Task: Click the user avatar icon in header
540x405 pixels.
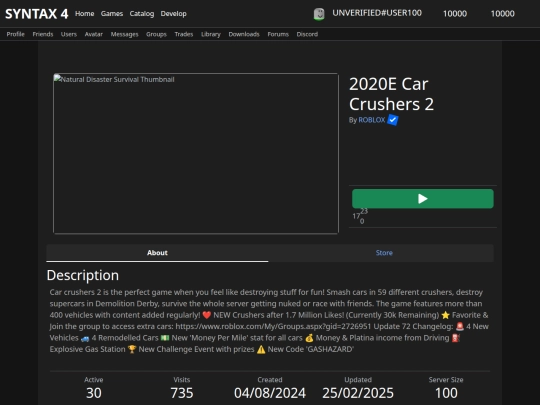Action: (319, 14)
